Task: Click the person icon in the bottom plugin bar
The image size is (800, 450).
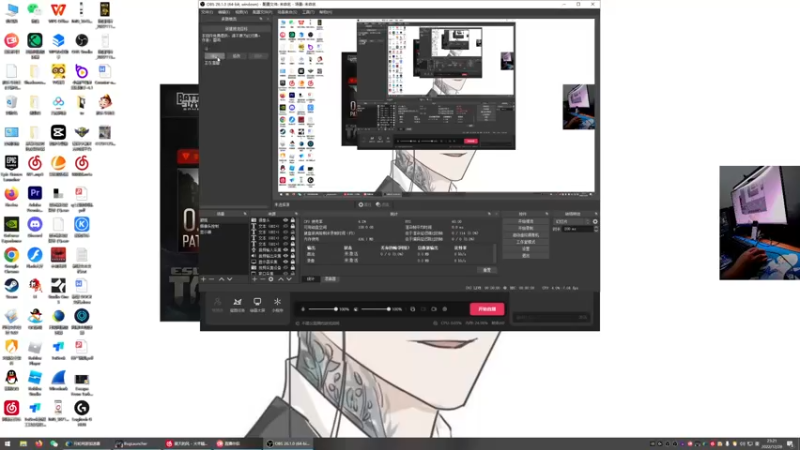Action: [217, 304]
